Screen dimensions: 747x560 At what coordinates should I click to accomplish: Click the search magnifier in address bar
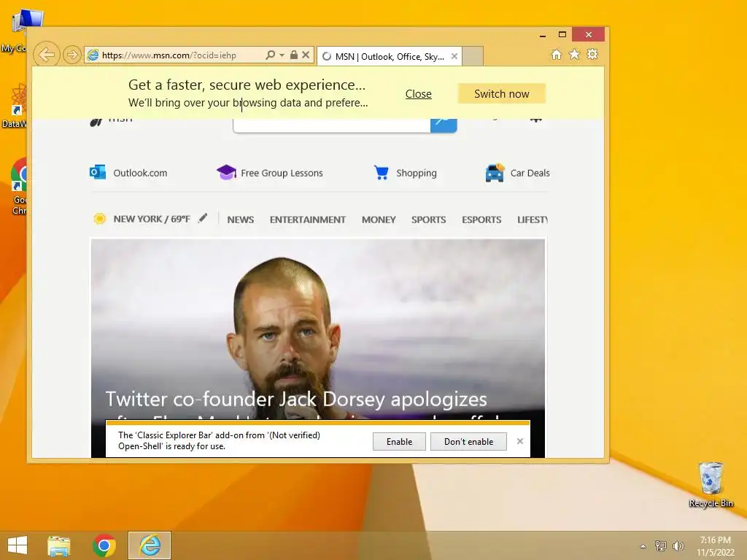pos(270,55)
